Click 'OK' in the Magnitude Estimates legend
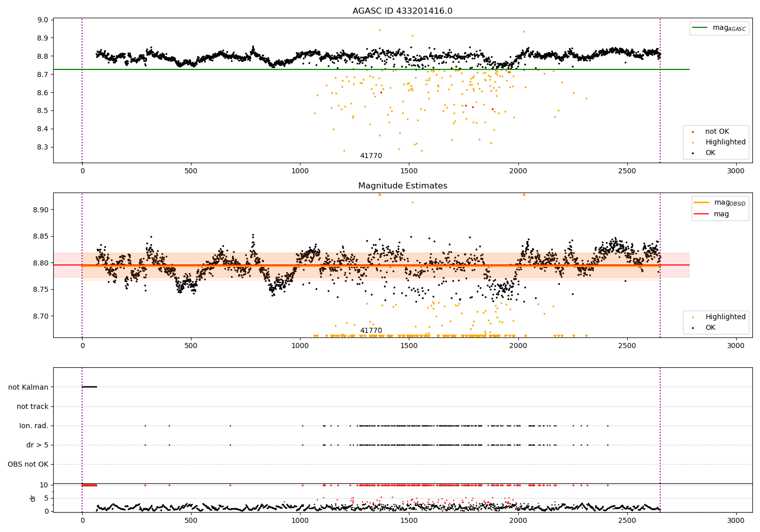Screen dimensions: 760x532 coord(710,328)
